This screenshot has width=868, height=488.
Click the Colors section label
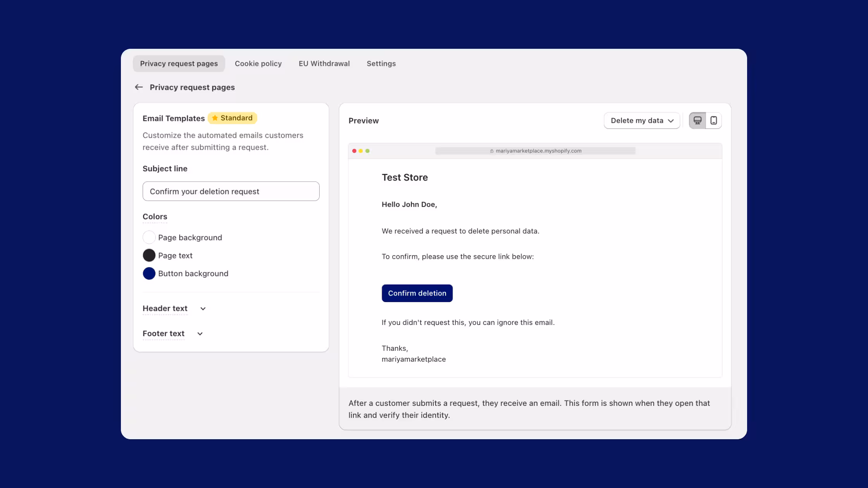click(x=155, y=217)
